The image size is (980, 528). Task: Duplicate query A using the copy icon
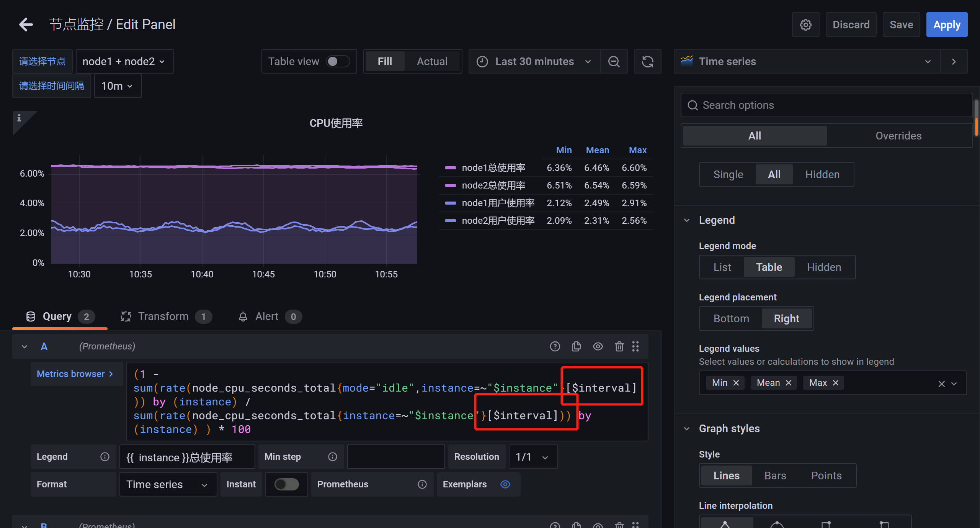[576, 346]
